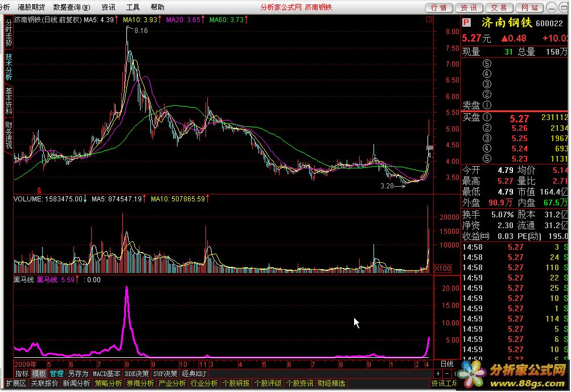Viewport: 571px width, 392px height.
Task: Click buy level ① indicator next to 买盘
Action: [487, 117]
